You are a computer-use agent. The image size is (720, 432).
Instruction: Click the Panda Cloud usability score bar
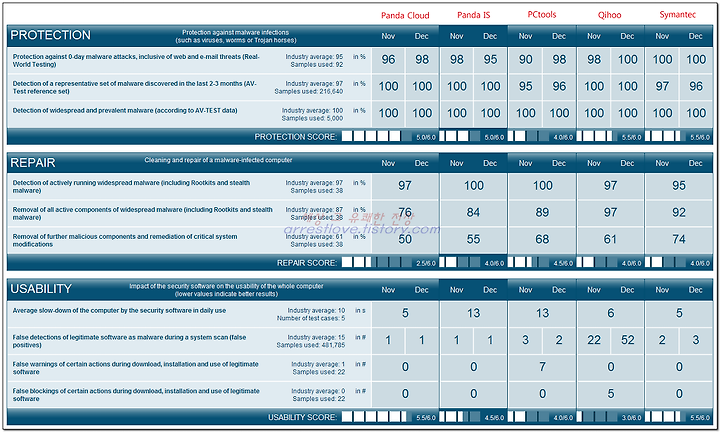pos(377,417)
